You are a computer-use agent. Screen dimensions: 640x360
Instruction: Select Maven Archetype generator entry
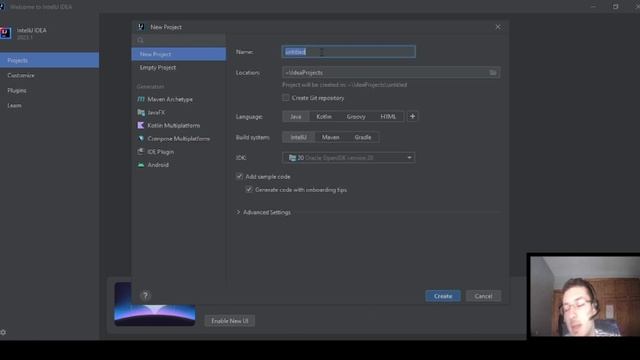(x=179, y=99)
